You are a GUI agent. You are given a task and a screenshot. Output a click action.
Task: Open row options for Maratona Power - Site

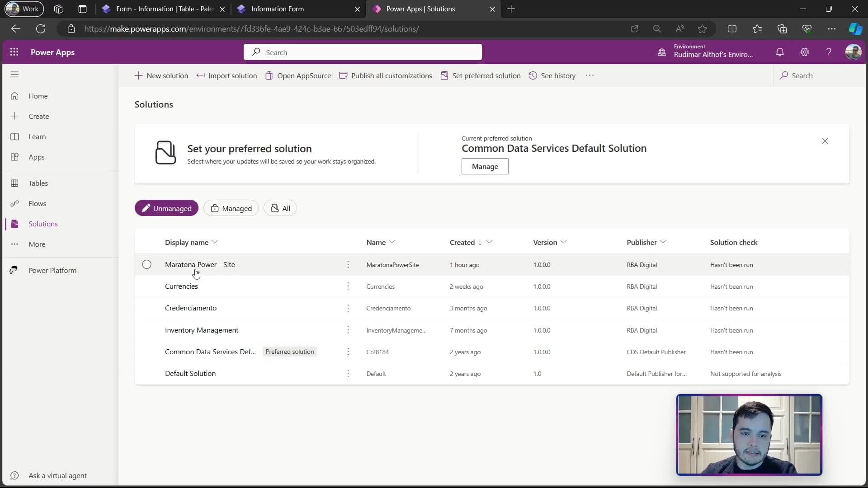point(348,265)
